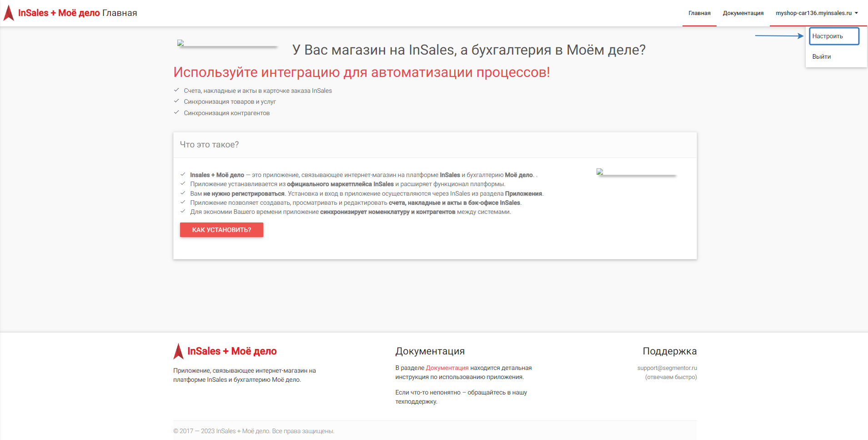This screenshot has width=868, height=440.
Task: Click the "Что это такое?" card header
Action: tap(209, 145)
